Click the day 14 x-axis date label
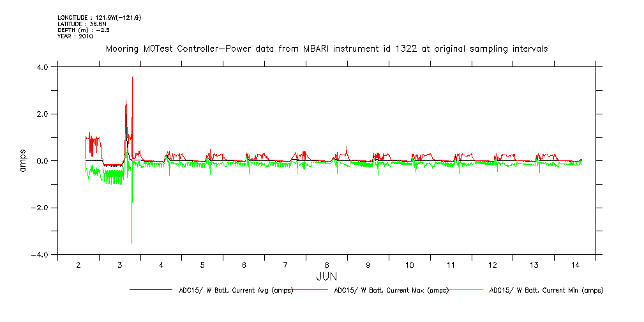Viewport: 644px width, 322px height. click(x=575, y=265)
